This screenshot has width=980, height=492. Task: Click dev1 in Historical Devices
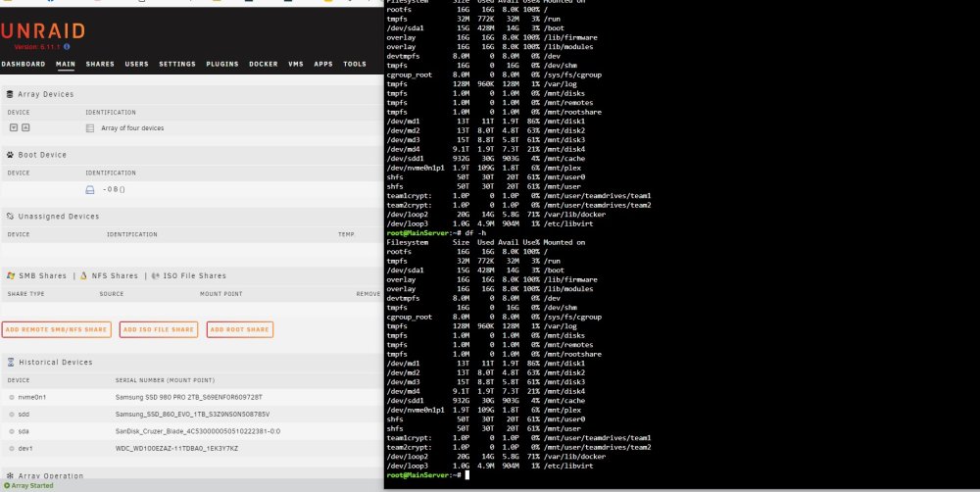(x=25, y=449)
